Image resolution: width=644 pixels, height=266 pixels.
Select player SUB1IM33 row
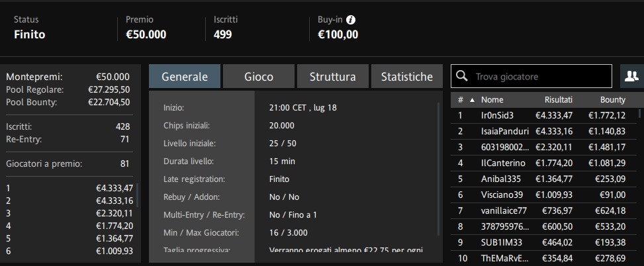[544, 242]
